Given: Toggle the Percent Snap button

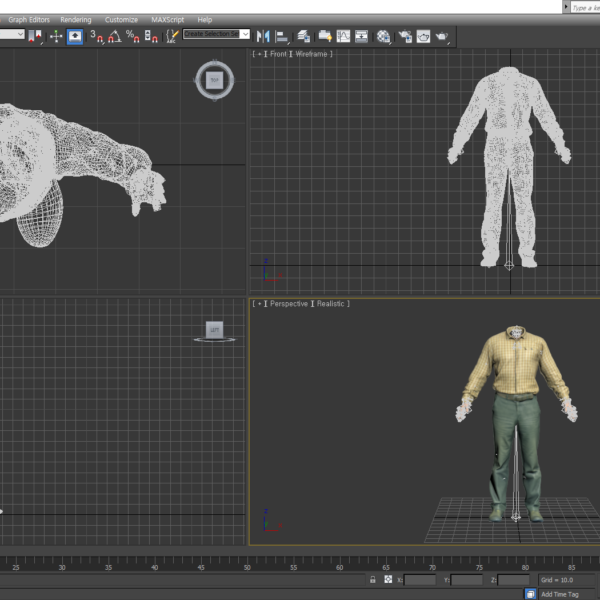Looking at the screenshot, I should [x=132, y=36].
